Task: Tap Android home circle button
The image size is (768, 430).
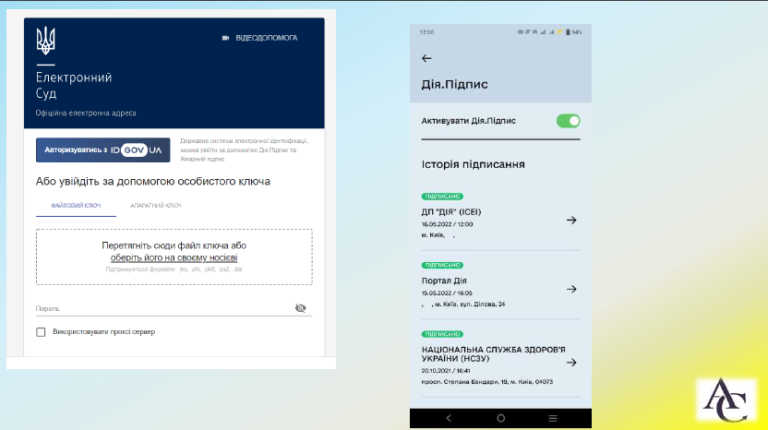Action: [501, 418]
